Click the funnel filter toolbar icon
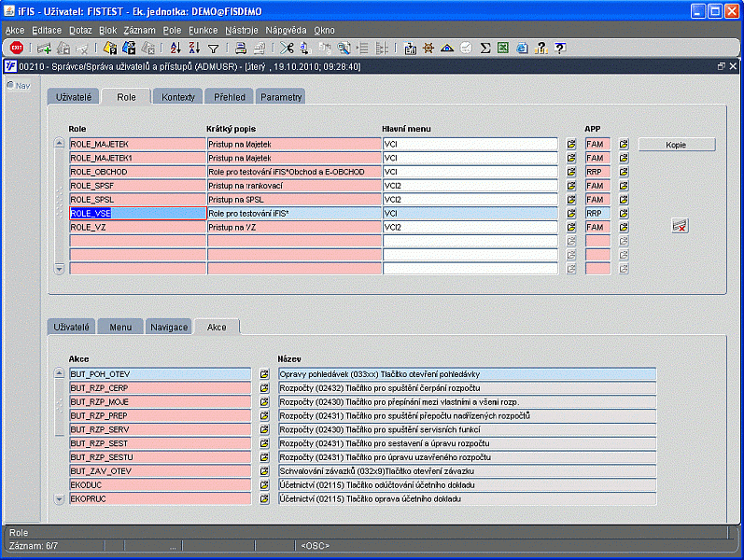 pyautogui.click(x=214, y=48)
